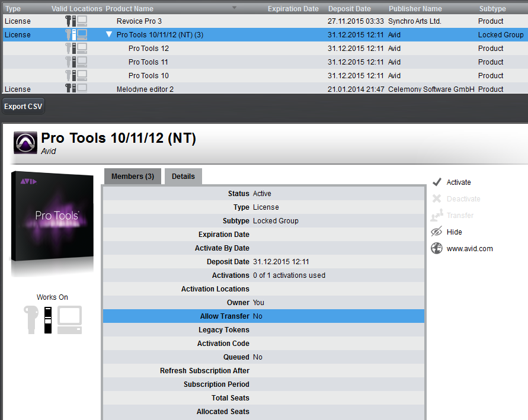Click Locked Group subtype in highlighted row

click(501, 35)
